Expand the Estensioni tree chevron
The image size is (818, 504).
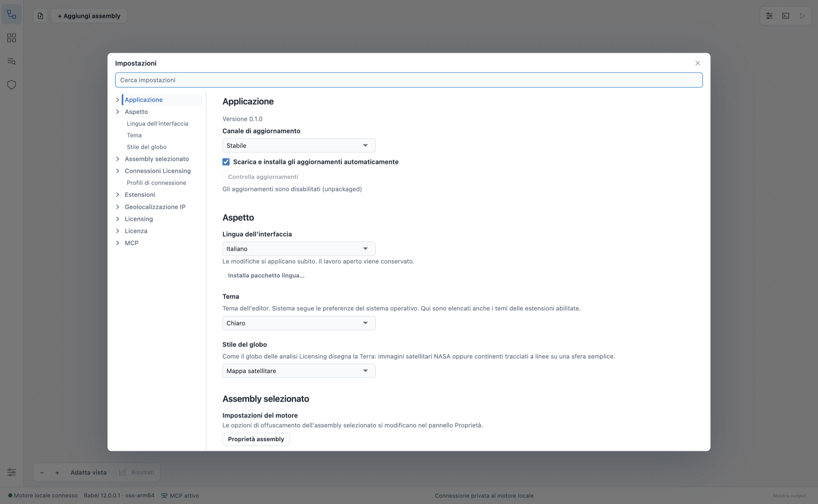(x=118, y=195)
